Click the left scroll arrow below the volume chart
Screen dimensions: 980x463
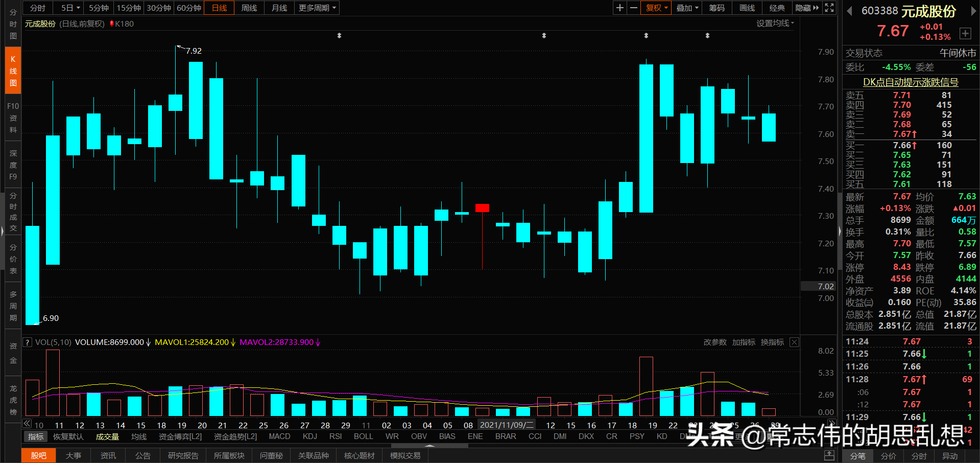[27, 424]
